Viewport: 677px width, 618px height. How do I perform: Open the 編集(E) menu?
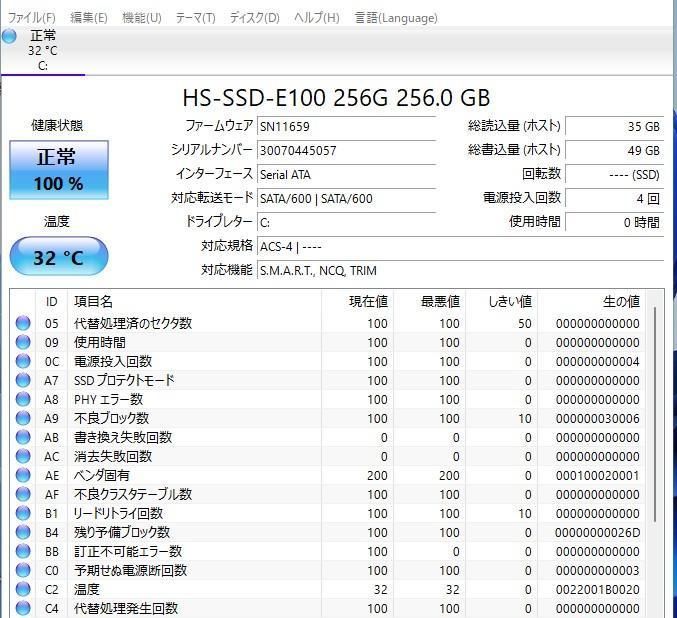tap(89, 18)
